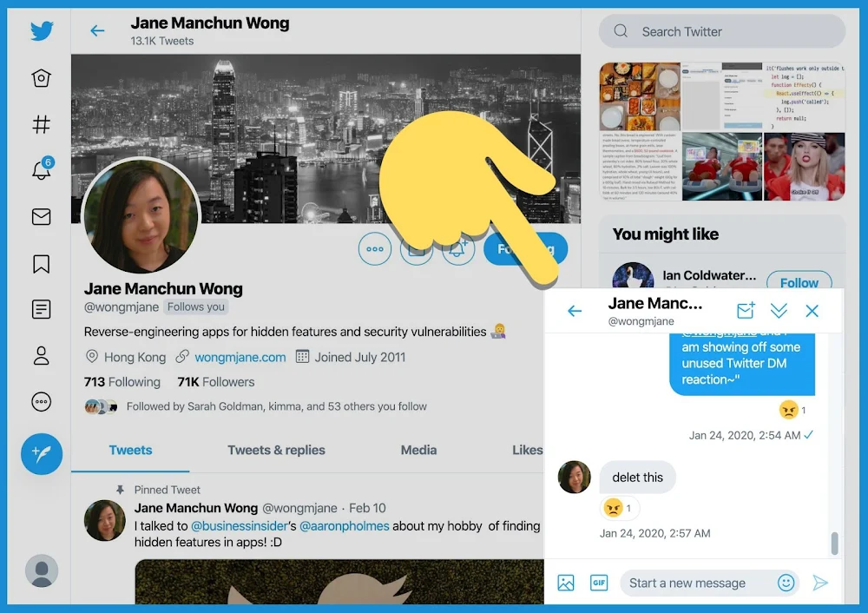Click angry reaction under blue message

[792, 410]
